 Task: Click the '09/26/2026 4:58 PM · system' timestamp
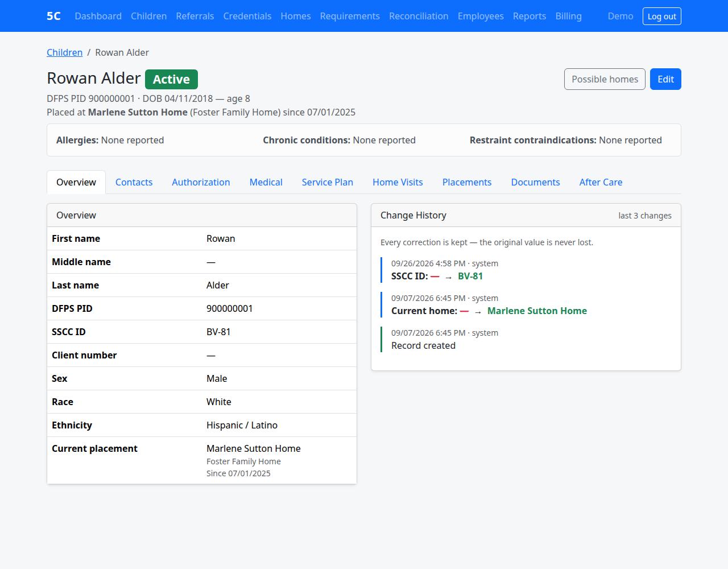click(x=445, y=263)
